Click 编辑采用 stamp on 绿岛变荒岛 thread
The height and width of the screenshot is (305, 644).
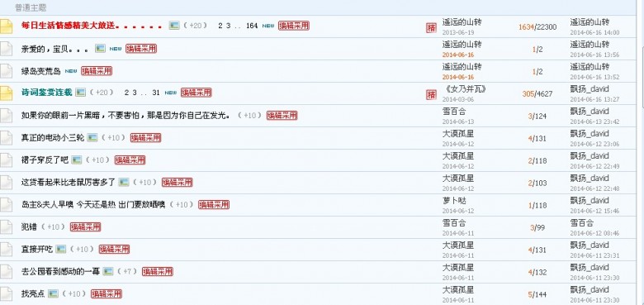click(97, 71)
